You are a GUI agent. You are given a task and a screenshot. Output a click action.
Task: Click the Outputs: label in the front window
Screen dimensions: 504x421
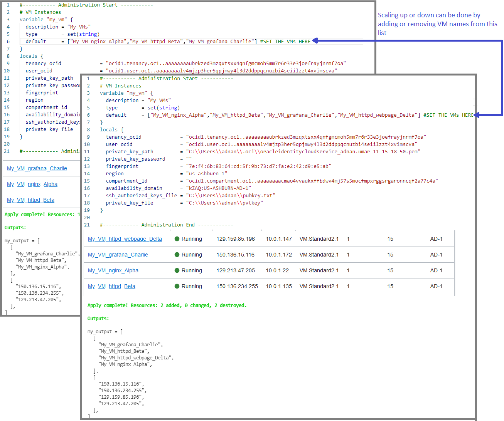pyautogui.click(x=98, y=319)
